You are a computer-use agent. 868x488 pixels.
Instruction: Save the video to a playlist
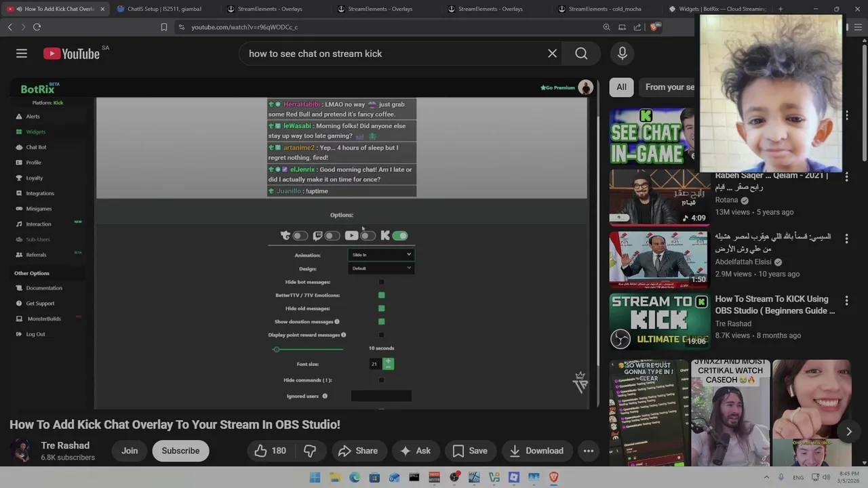coord(470,451)
